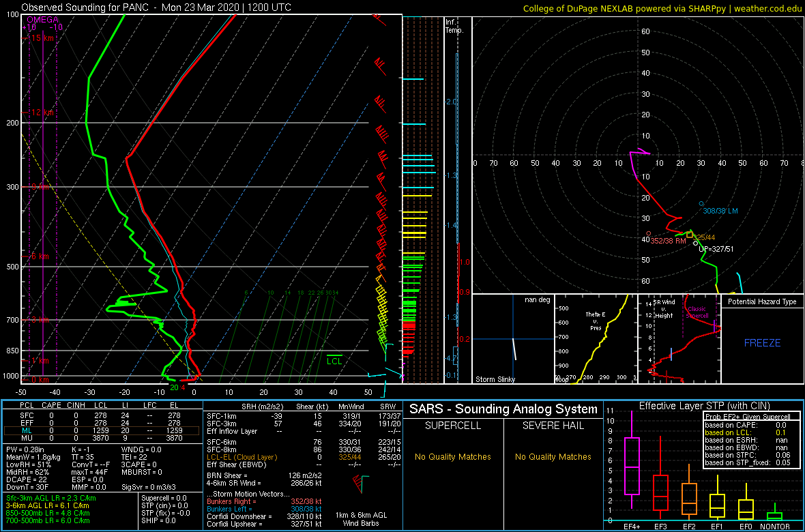This screenshot has width=805, height=532.
Task: Click 'No Quality Matches' under SUPERCELL
Action: [453, 457]
